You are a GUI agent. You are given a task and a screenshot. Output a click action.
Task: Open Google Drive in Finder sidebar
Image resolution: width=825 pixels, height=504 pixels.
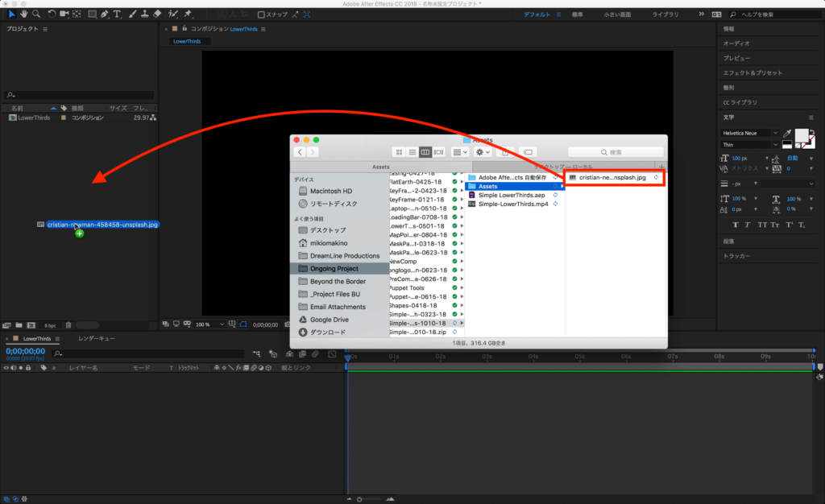pyautogui.click(x=329, y=320)
